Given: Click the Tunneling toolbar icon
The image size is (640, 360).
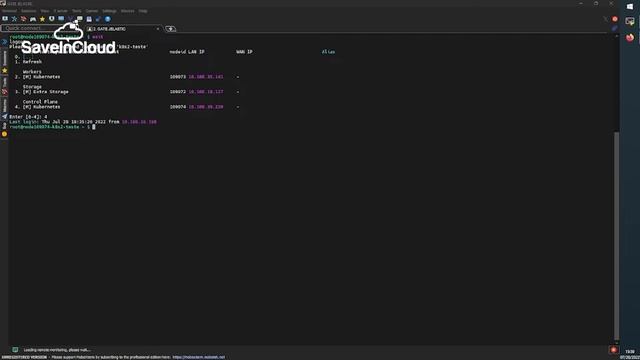Looking at the screenshot, I should click(80, 19).
